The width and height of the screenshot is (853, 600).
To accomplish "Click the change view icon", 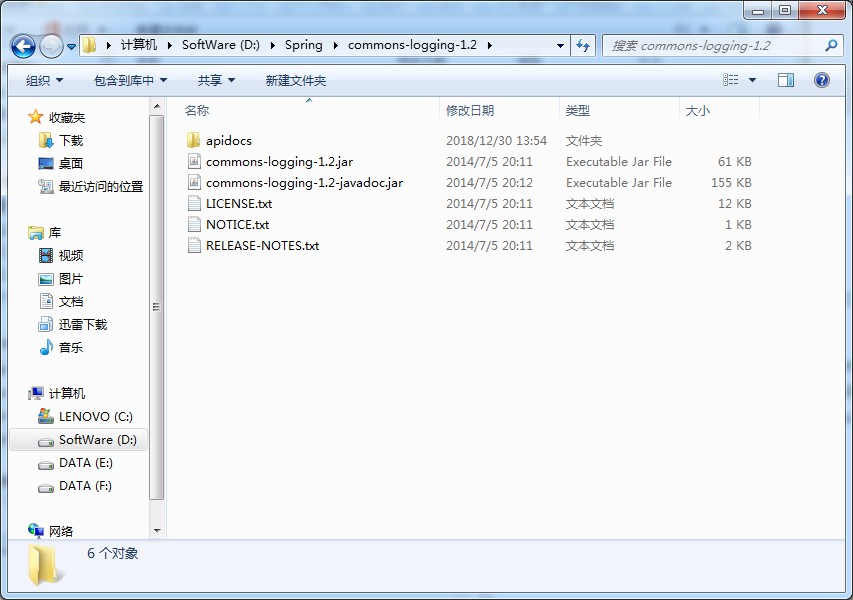I will tap(731, 80).
